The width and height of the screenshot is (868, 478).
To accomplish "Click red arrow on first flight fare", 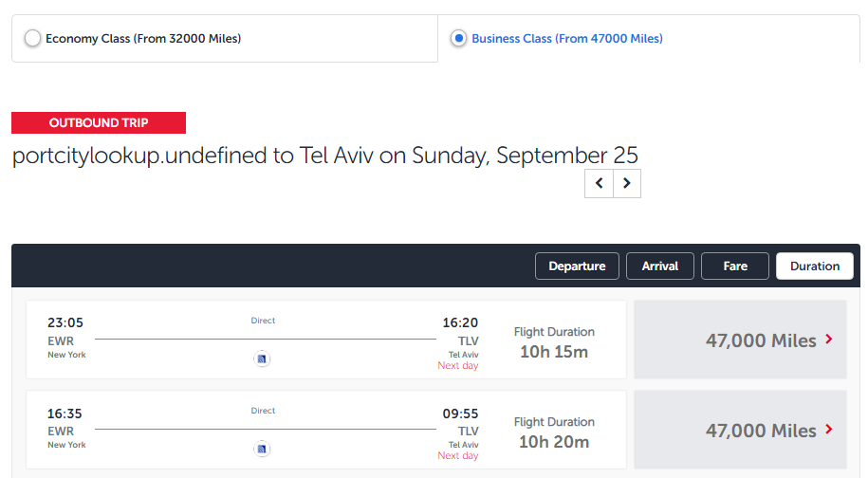I will (x=829, y=340).
